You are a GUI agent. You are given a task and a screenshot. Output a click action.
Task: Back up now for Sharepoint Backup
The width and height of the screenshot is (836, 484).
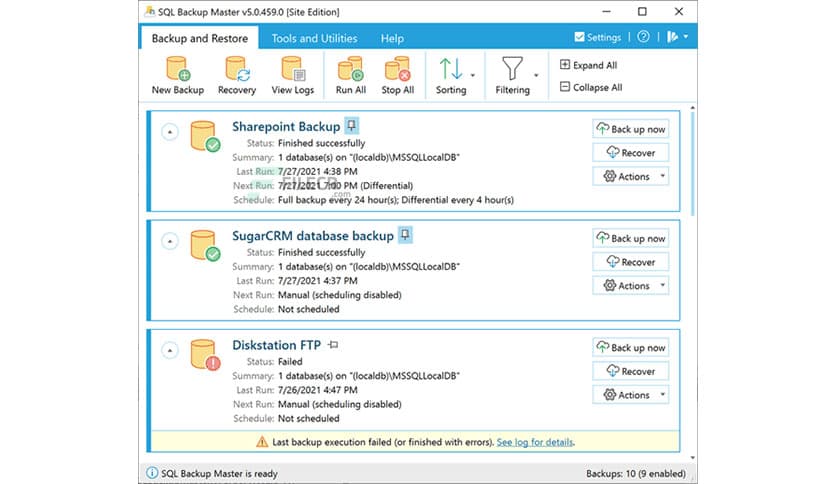(x=631, y=129)
